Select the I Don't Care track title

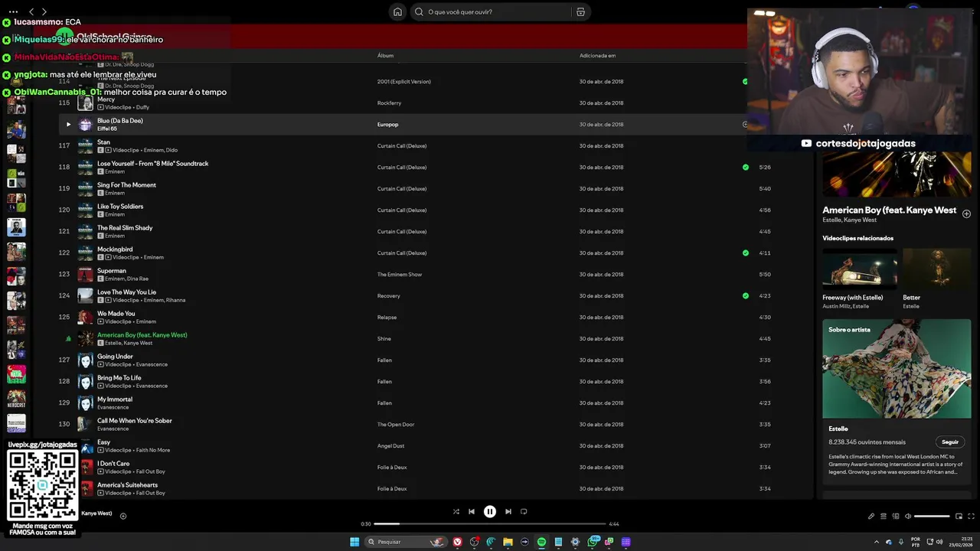pyautogui.click(x=113, y=464)
